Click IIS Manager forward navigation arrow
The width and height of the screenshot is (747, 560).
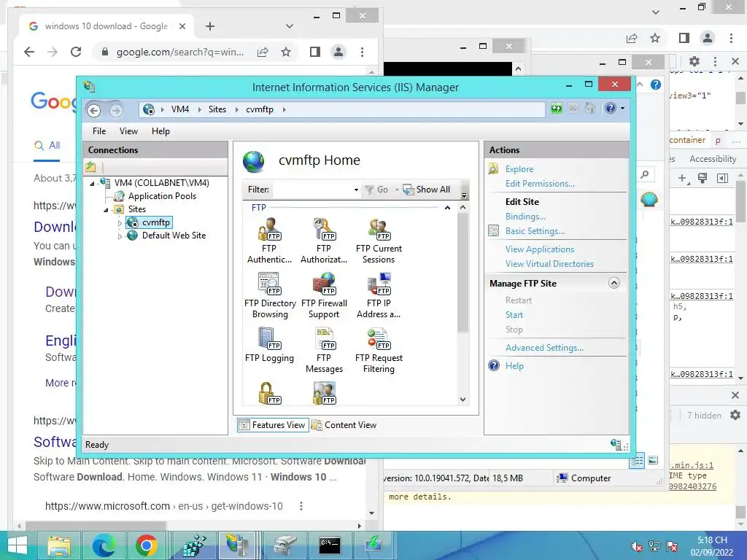pos(116,111)
